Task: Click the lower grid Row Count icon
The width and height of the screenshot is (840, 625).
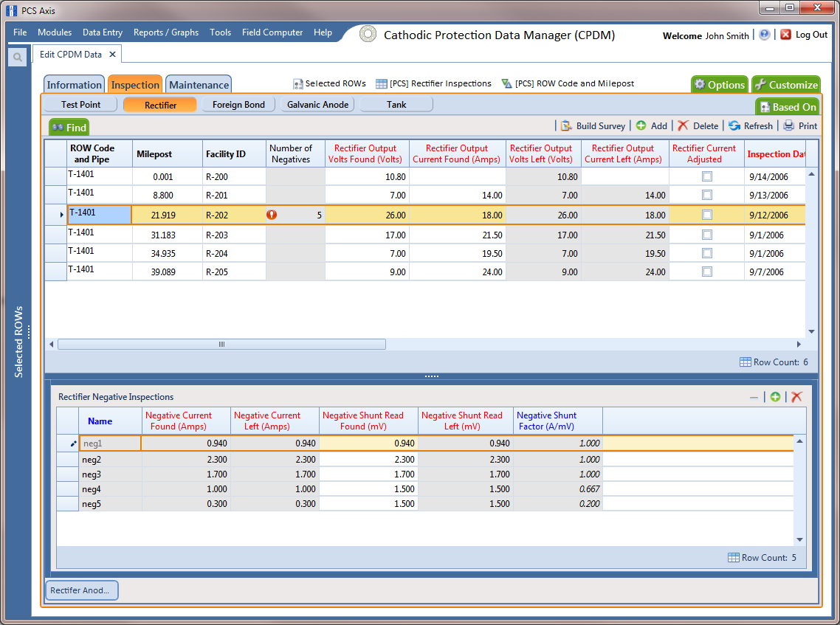Action: [734, 558]
